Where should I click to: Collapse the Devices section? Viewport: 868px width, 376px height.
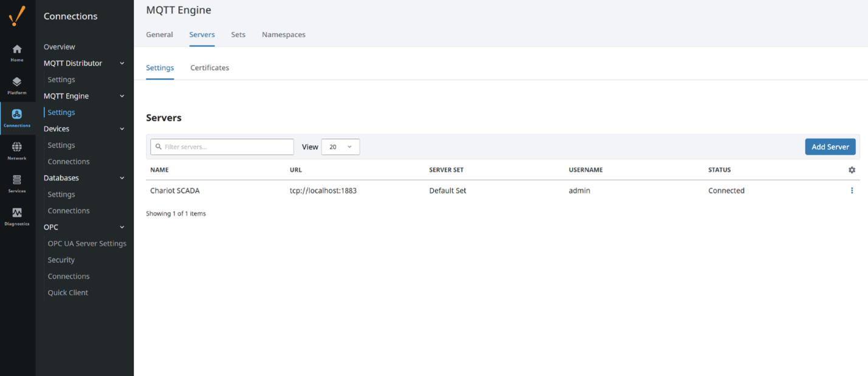[122, 129]
